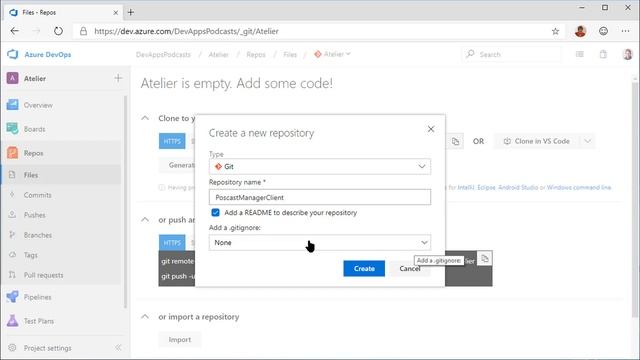Click the feedback smiley icon

tap(603, 31)
